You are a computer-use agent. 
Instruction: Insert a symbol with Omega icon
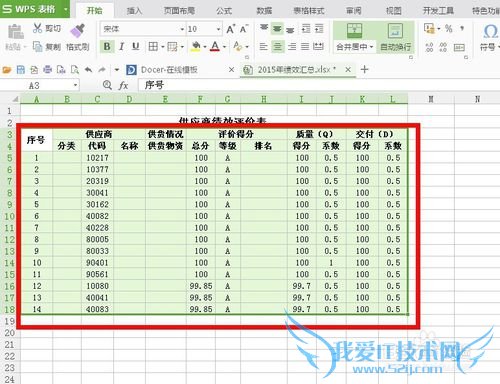coord(490,32)
